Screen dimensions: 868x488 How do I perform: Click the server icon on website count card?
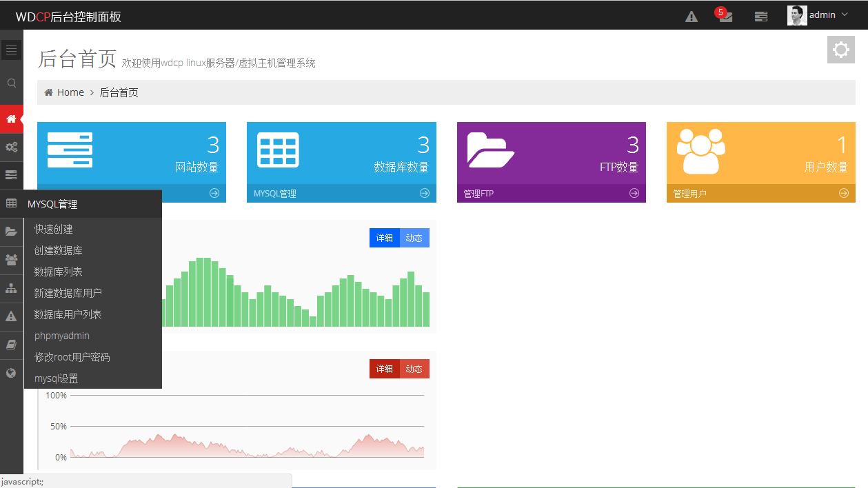point(70,150)
